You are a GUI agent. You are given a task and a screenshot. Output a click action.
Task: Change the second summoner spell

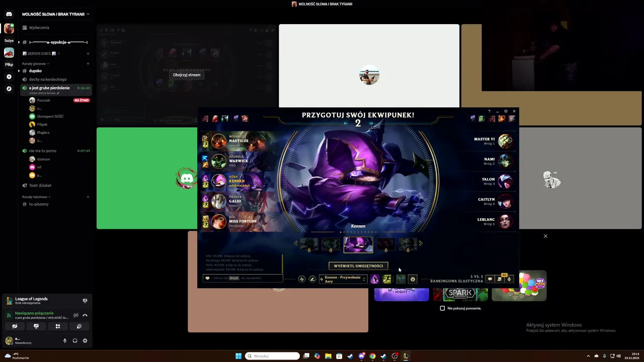pyautogui.click(x=386, y=279)
